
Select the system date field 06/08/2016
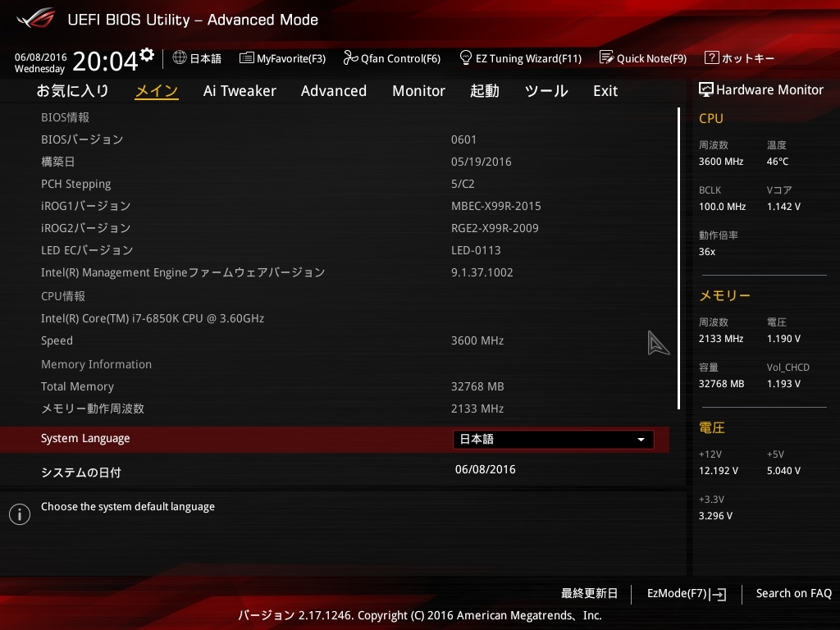pyautogui.click(x=486, y=470)
